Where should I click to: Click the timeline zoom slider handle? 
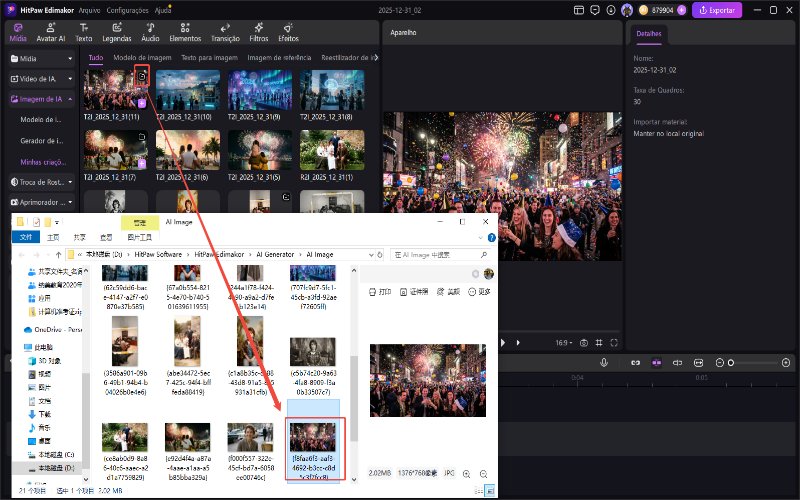pyautogui.click(x=731, y=363)
